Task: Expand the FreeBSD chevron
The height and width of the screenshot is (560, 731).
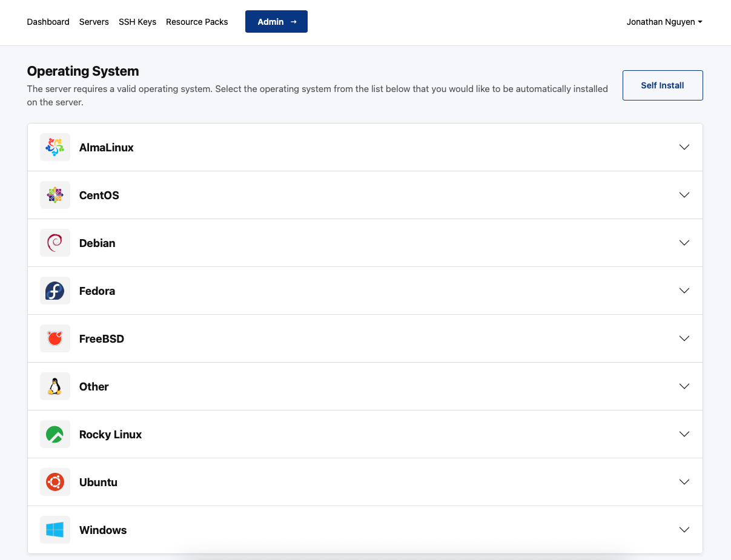Action: click(684, 338)
